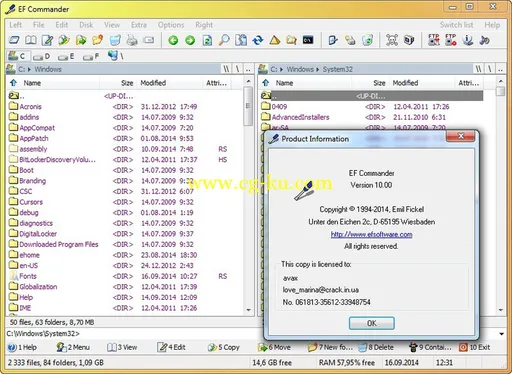Click the delete (recycle bin) toolbar icon

tap(115, 40)
